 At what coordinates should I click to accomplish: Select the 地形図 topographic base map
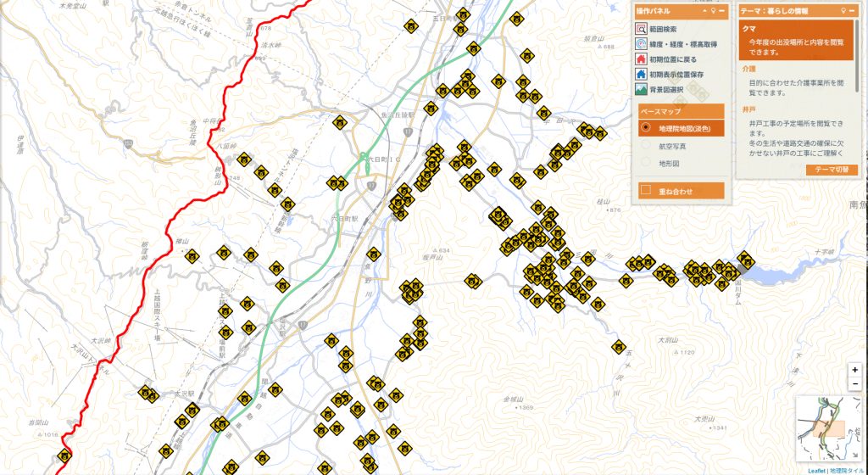pyautogui.click(x=646, y=162)
